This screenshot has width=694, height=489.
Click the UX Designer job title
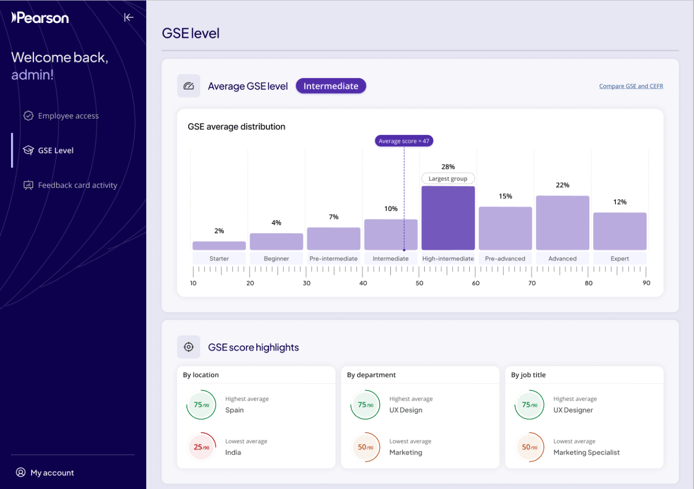[573, 410]
